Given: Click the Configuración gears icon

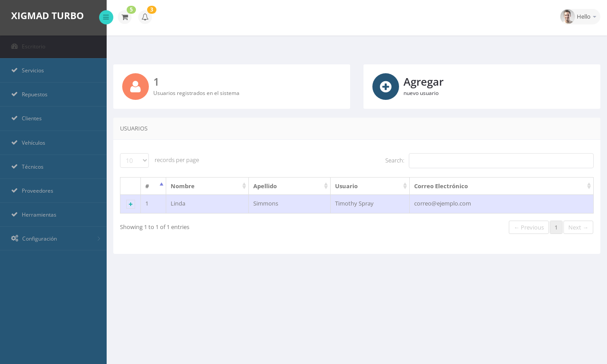Looking at the screenshot, I should [x=15, y=238].
